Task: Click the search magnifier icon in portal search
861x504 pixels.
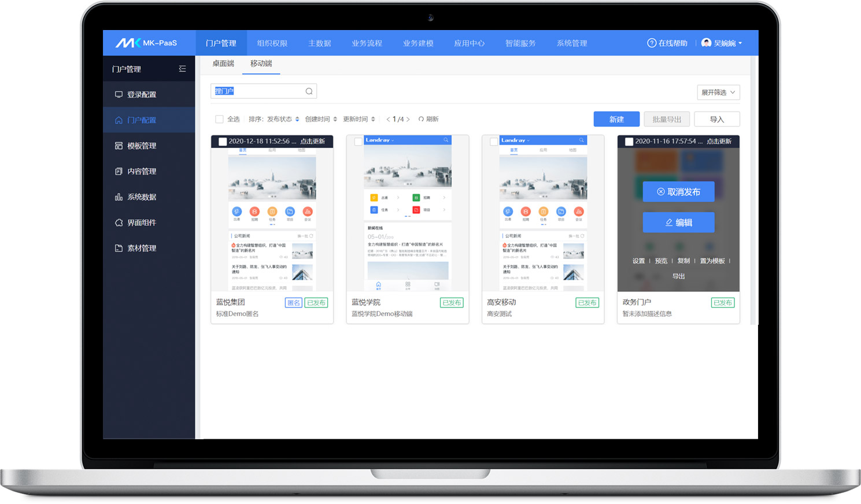Action: [x=309, y=91]
